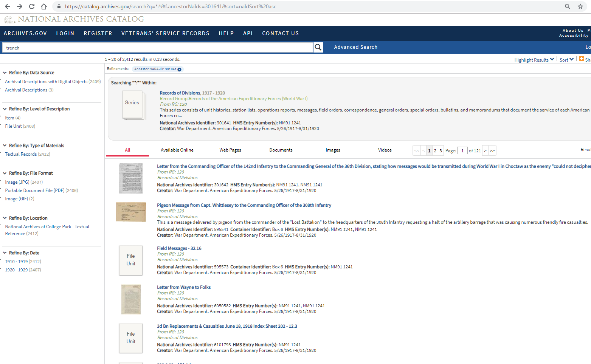
Task: Click the National Archives Catalog eagle logo
Action: pos(9,19)
